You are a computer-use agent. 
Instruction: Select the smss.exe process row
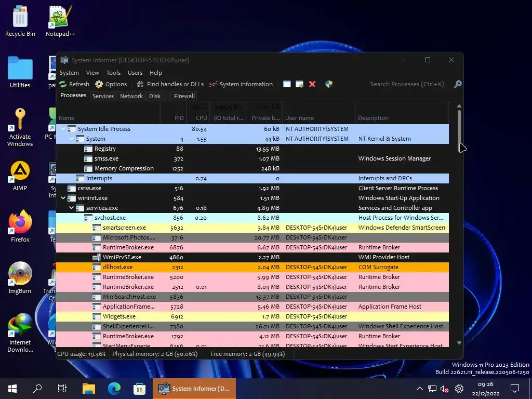point(252,158)
